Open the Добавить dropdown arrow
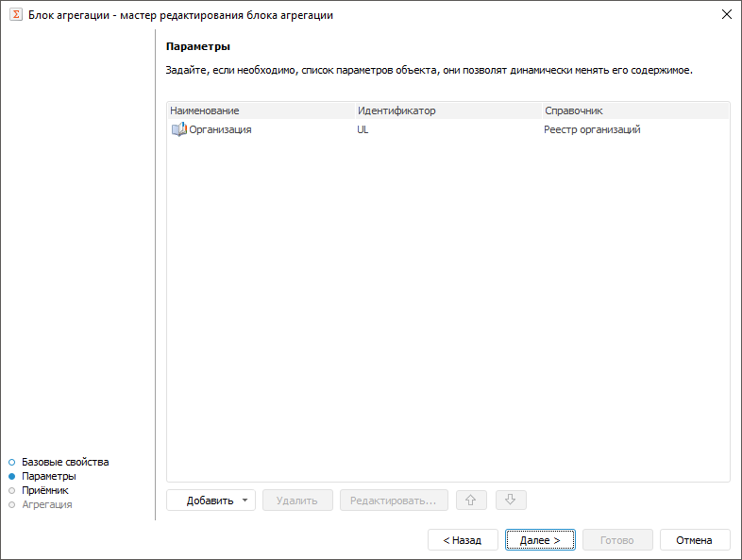The image size is (742, 560). tap(245, 501)
